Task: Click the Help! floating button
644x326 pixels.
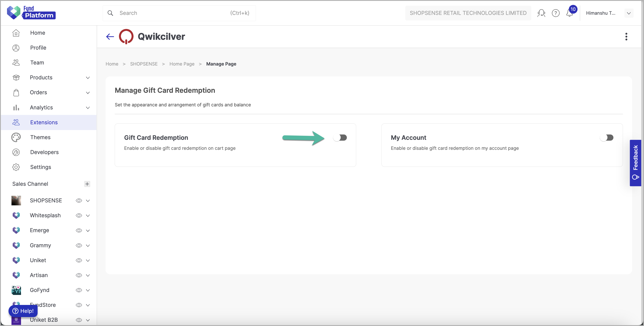Action: pyautogui.click(x=23, y=311)
